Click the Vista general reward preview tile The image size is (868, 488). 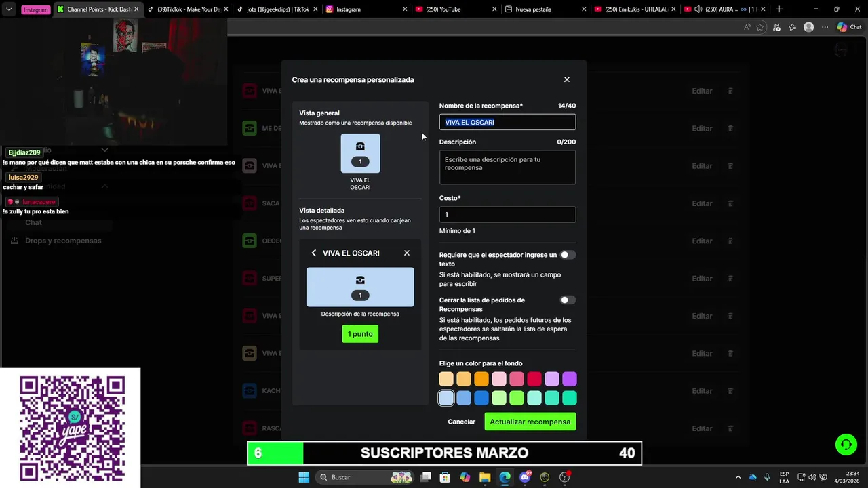point(360,153)
